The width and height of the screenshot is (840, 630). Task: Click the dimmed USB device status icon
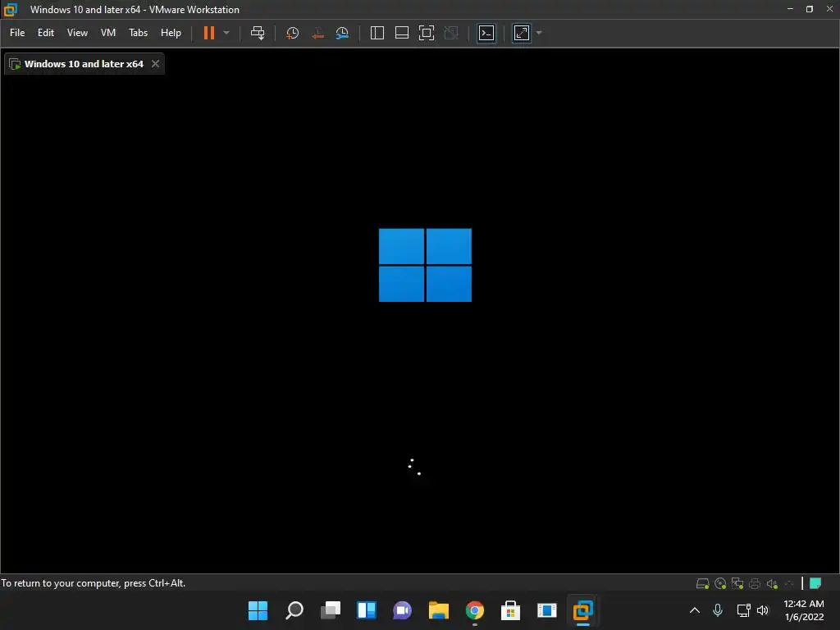(788, 583)
